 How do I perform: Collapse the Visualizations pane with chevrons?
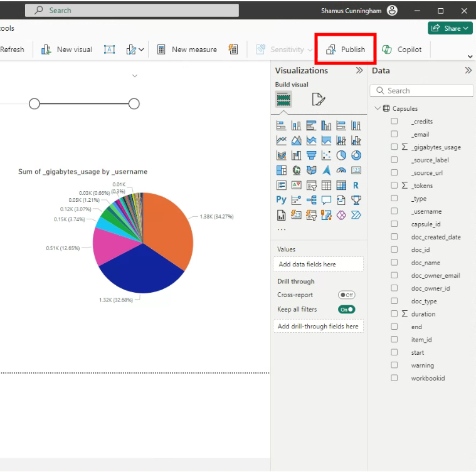[x=359, y=71]
